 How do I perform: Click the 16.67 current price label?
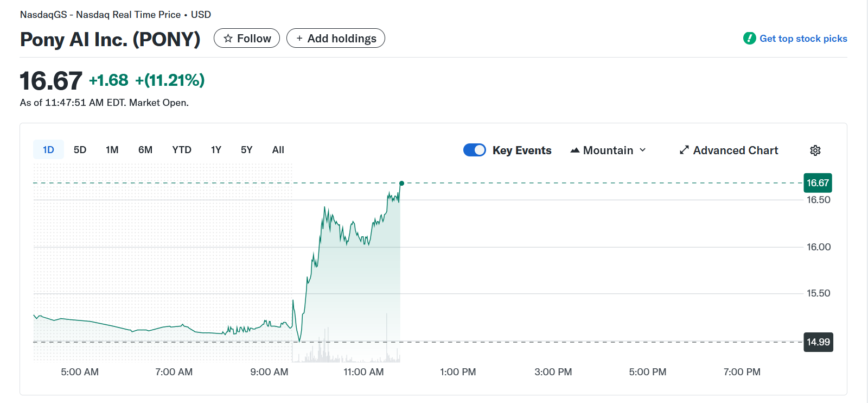click(x=818, y=183)
